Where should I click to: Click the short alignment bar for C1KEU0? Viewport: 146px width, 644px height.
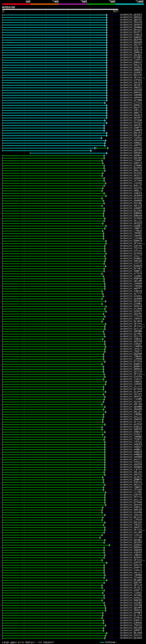[x=52, y=138]
